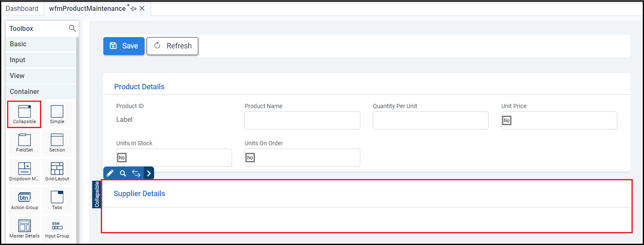Expand the Basic toolbox category
644x245 pixels.
41,44
